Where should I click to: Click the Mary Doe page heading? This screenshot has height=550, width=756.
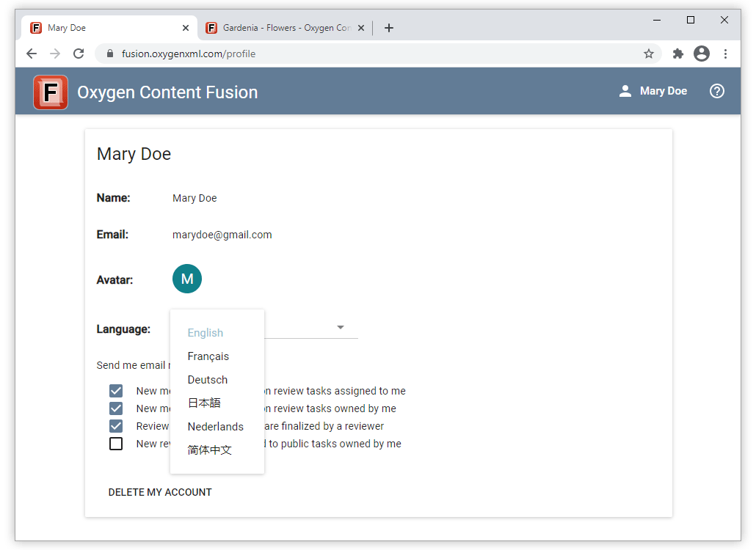coord(134,154)
